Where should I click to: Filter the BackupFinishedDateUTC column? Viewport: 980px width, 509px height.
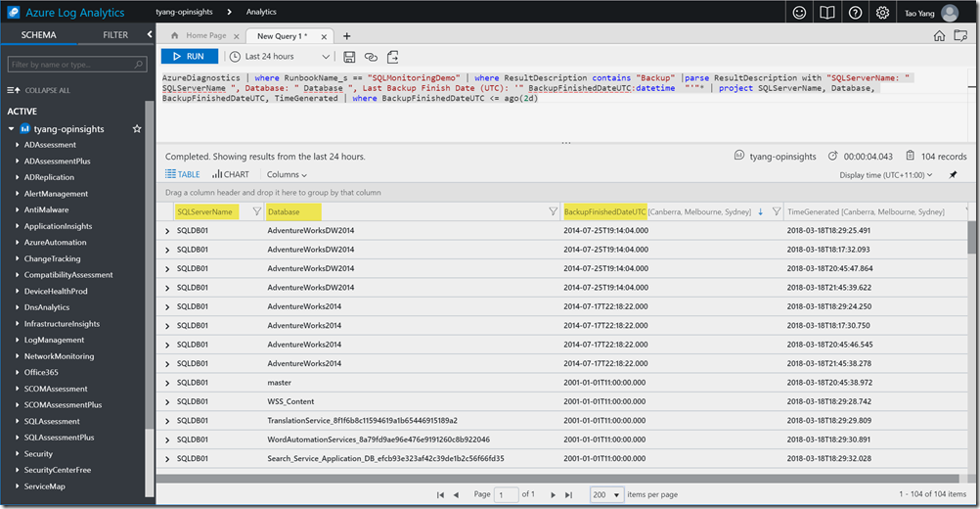(x=777, y=212)
